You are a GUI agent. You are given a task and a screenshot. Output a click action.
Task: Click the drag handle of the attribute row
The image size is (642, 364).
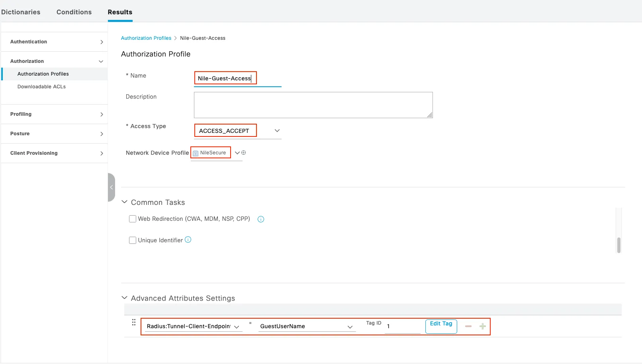[134, 322]
